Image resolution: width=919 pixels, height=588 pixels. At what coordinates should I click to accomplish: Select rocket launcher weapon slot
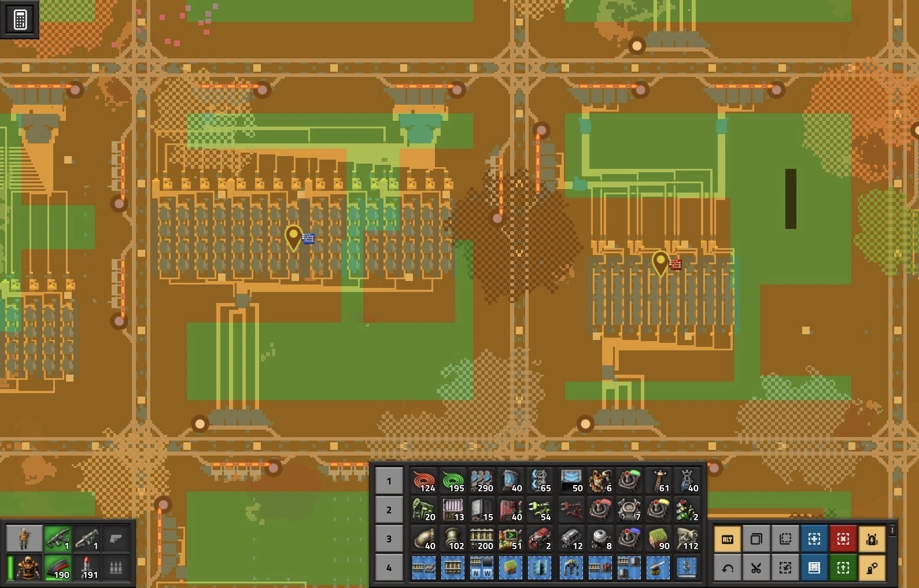[87, 539]
